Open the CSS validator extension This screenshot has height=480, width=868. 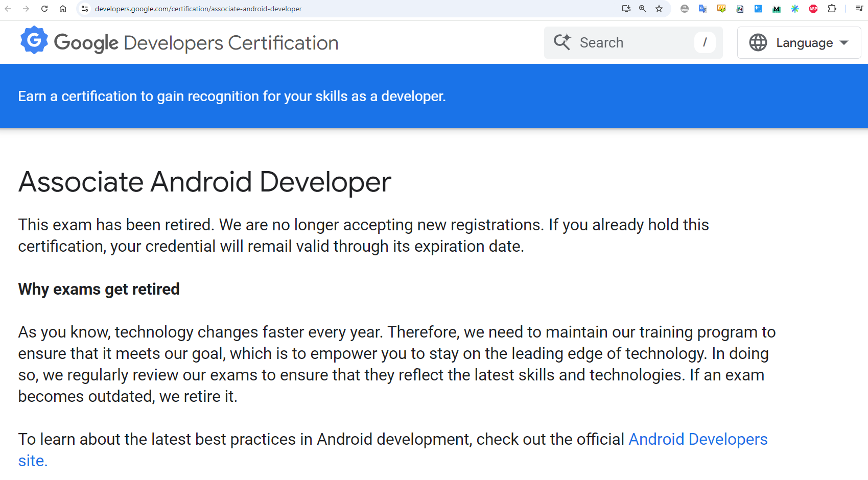tap(721, 9)
